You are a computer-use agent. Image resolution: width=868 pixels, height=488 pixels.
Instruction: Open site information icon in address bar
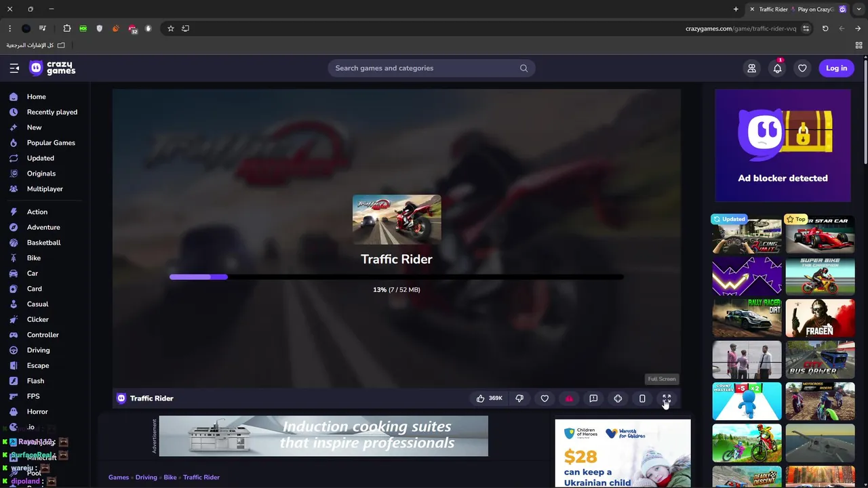pyautogui.click(x=806, y=28)
